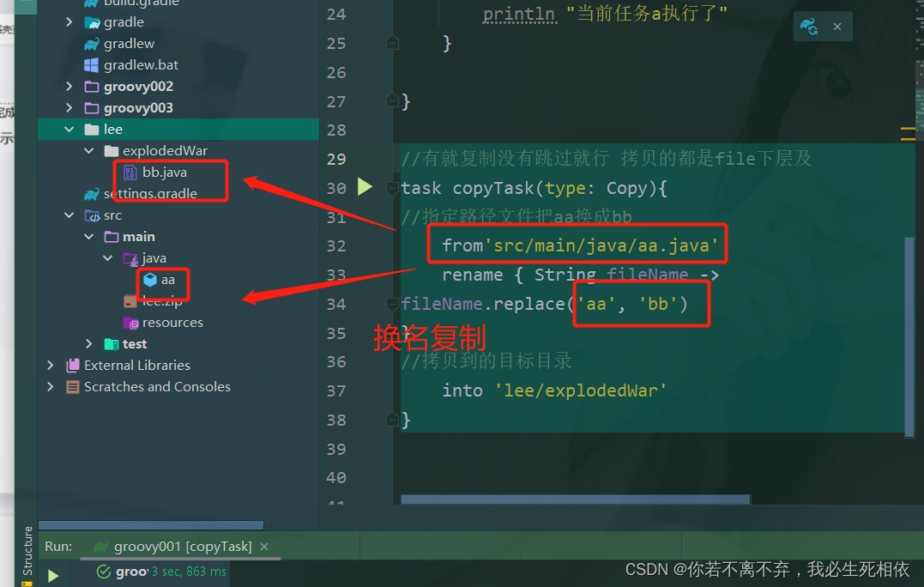This screenshot has height=587, width=924.
Task: Expand the test folder
Action: [89, 343]
